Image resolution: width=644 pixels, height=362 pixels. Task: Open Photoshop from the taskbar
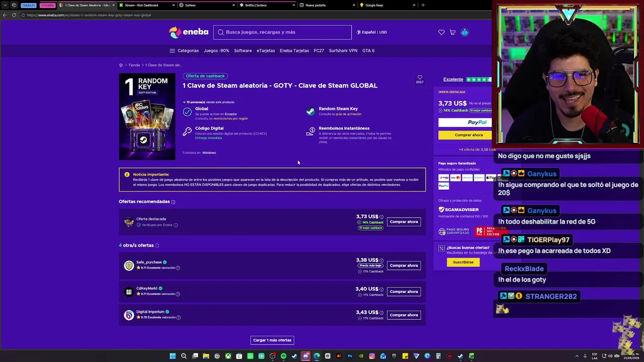350,356
